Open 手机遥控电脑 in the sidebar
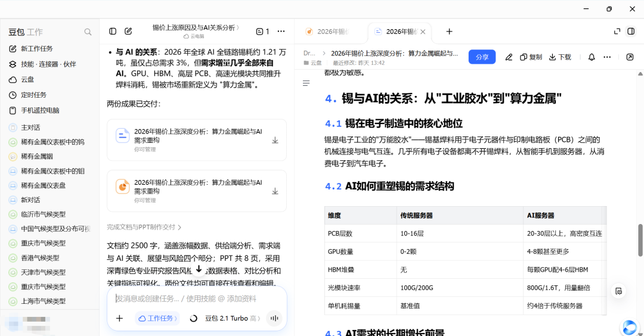The width and height of the screenshot is (644, 336). pos(49,110)
